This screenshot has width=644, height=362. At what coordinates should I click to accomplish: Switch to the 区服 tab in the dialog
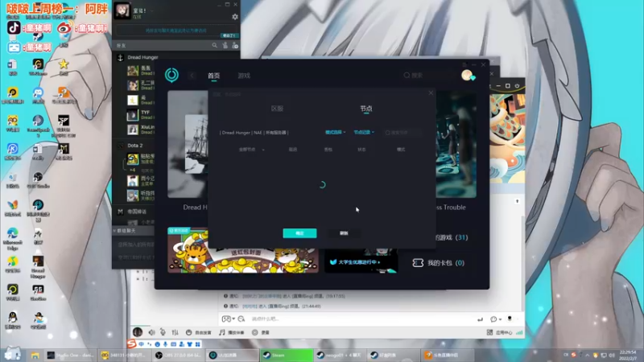(277, 109)
